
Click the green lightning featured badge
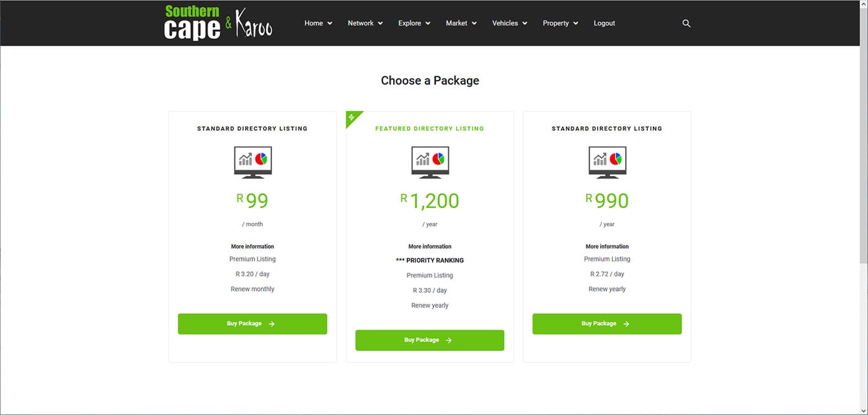pyautogui.click(x=352, y=117)
